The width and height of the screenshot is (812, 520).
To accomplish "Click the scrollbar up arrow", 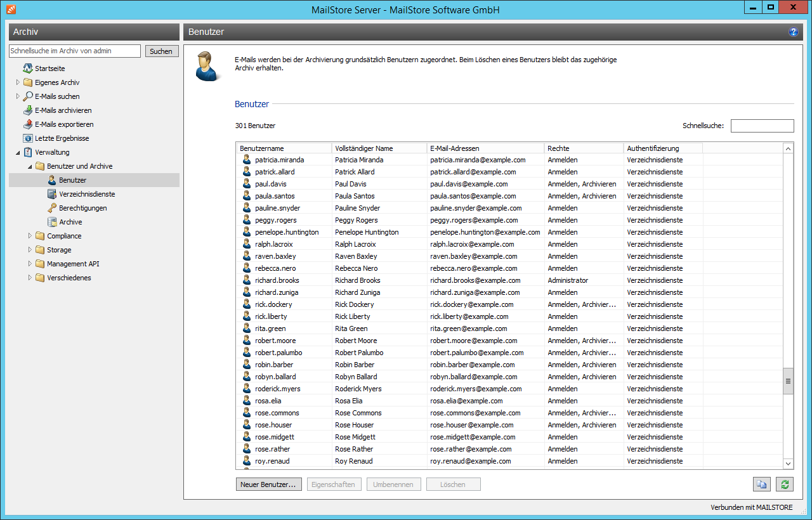I will click(789, 148).
